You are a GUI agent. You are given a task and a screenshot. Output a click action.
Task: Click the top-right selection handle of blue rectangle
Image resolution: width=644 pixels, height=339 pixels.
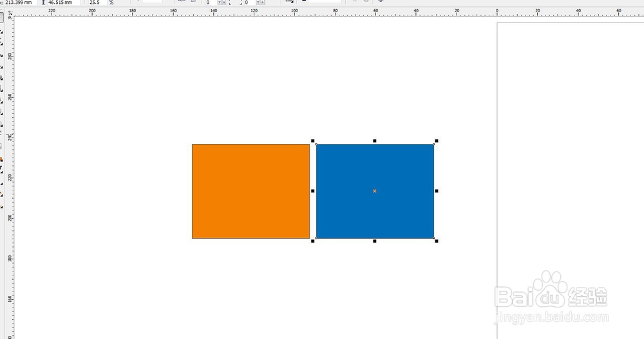[437, 141]
